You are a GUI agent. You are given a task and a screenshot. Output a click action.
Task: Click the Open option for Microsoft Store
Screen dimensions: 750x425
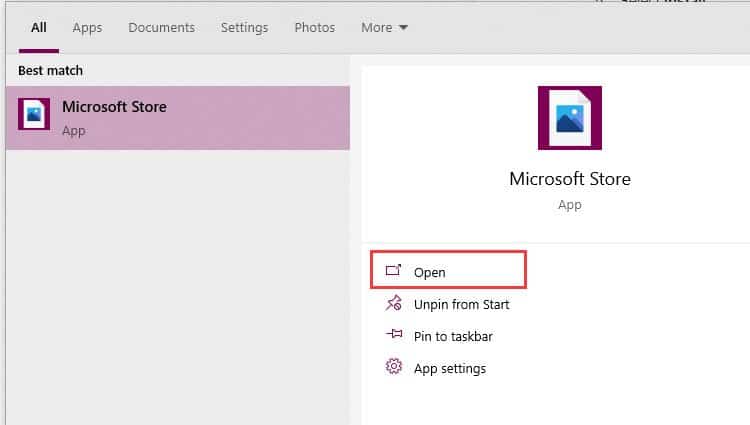(448, 270)
